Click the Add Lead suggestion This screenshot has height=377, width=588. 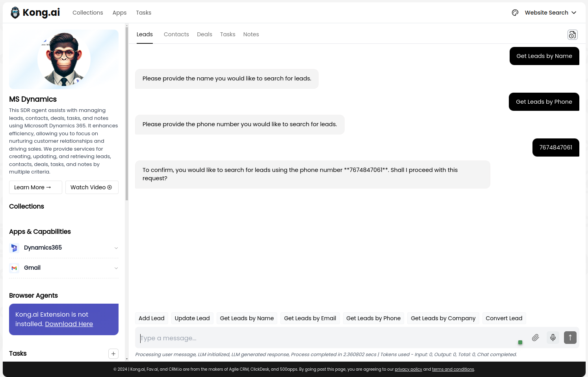(x=152, y=318)
